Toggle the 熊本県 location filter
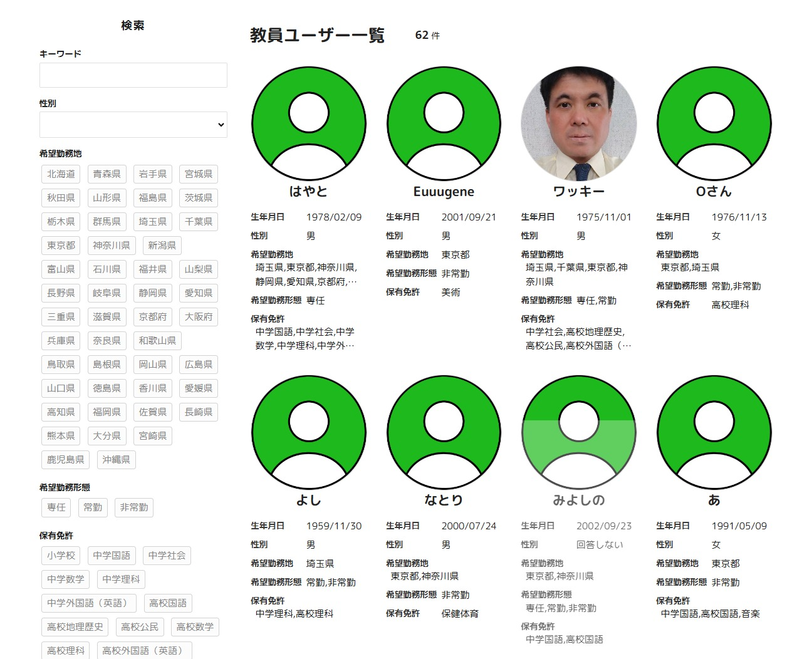 pos(61,436)
